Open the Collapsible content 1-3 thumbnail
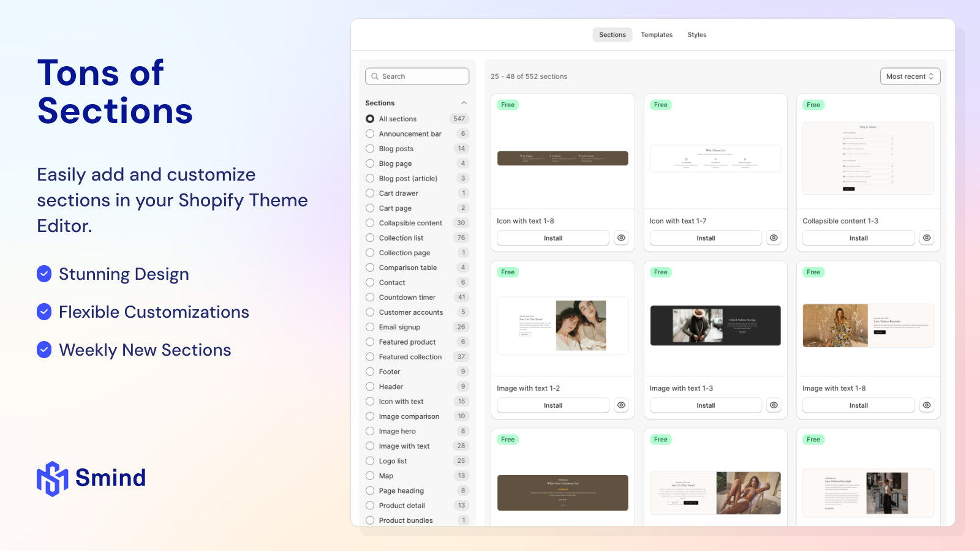The width and height of the screenshot is (980, 551). tap(869, 158)
